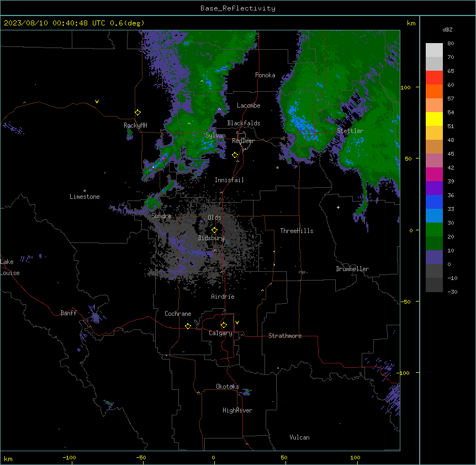Click the darkest gray swatch above -30

pyautogui.click(x=434, y=285)
